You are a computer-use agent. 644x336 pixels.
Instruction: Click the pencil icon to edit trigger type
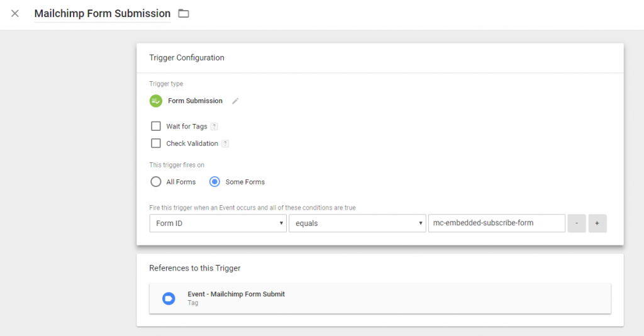(235, 101)
